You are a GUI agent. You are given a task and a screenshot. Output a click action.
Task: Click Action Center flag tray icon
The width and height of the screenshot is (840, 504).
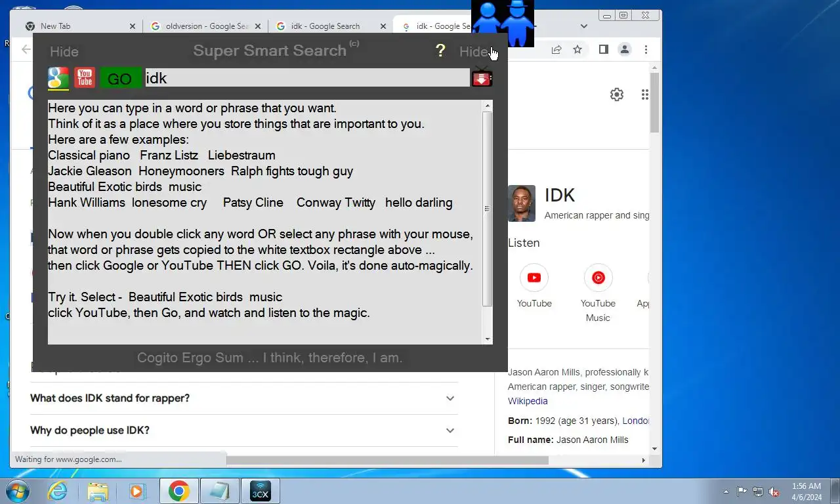click(742, 492)
